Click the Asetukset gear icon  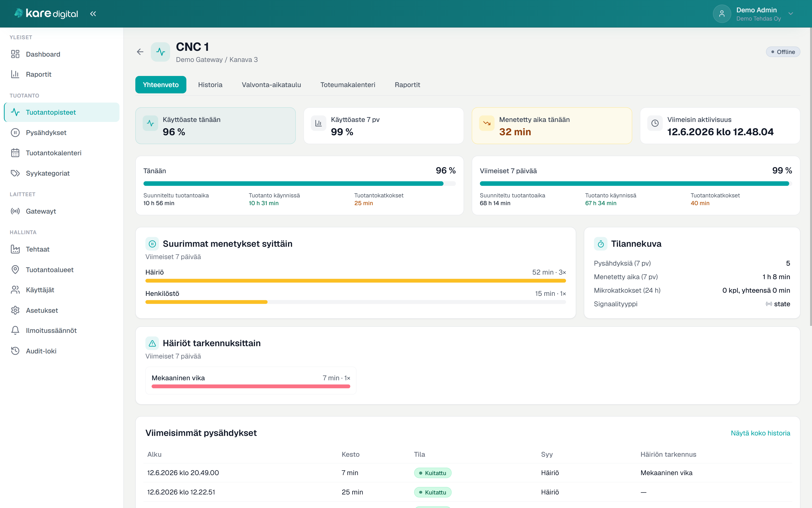[x=15, y=310]
